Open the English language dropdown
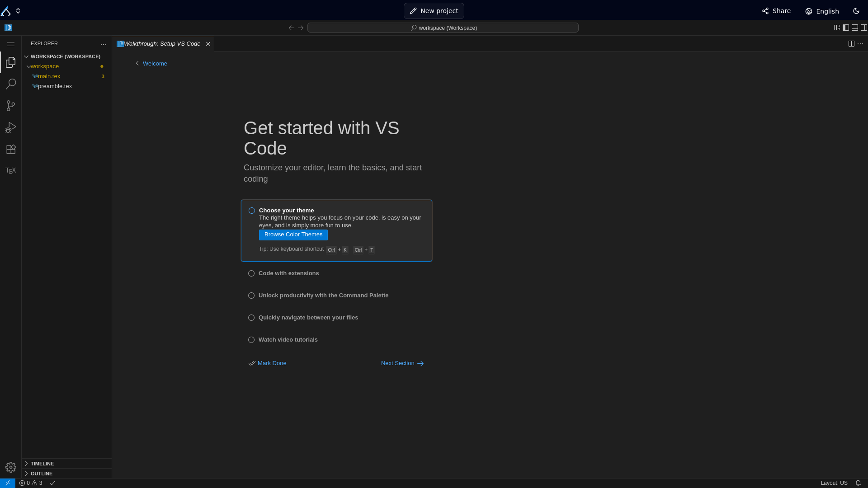The image size is (868, 488). point(822,11)
